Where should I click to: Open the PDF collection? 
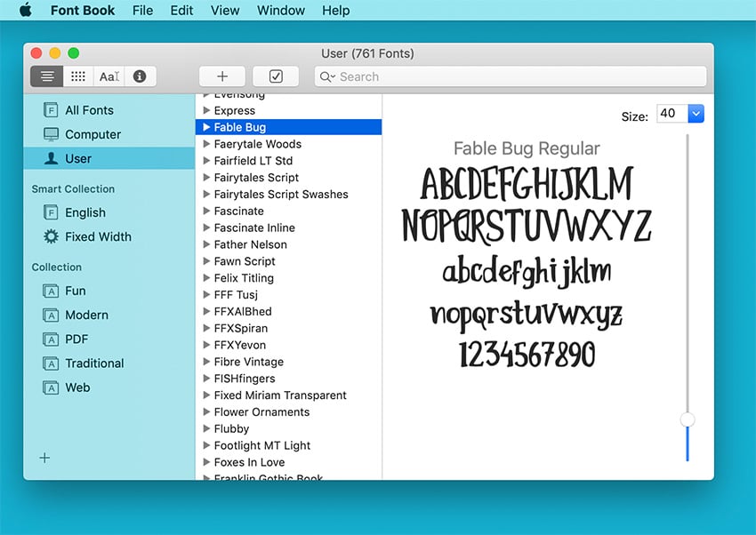tap(109, 339)
